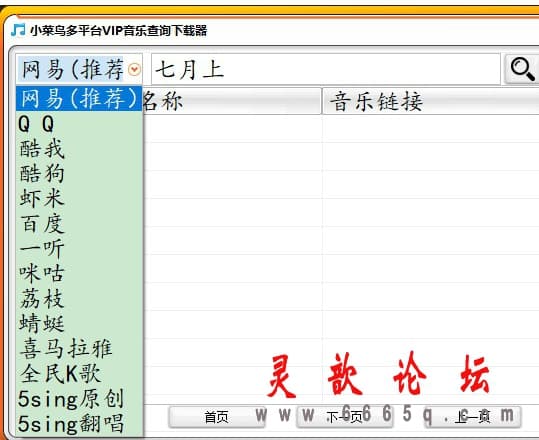The width and height of the screenshot is (539, 440).
Task: Select 网易(推荐) in the dropdown list
Action: coord(79,98)
